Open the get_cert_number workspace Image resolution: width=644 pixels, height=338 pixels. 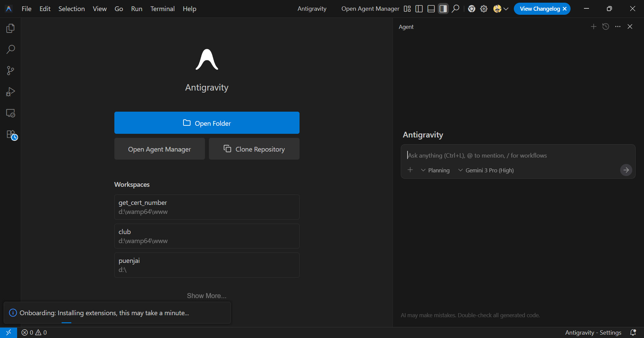click(207, 207)
